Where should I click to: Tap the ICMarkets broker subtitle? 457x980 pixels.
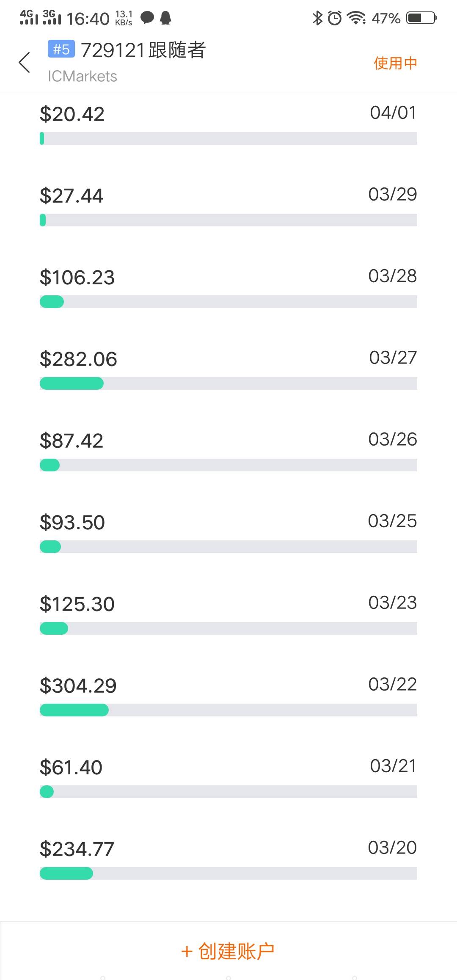(83, 76)
